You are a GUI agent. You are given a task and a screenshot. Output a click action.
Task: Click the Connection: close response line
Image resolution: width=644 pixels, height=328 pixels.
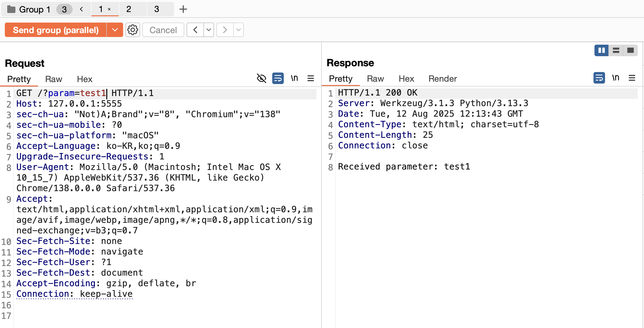[x=383, y=146]
